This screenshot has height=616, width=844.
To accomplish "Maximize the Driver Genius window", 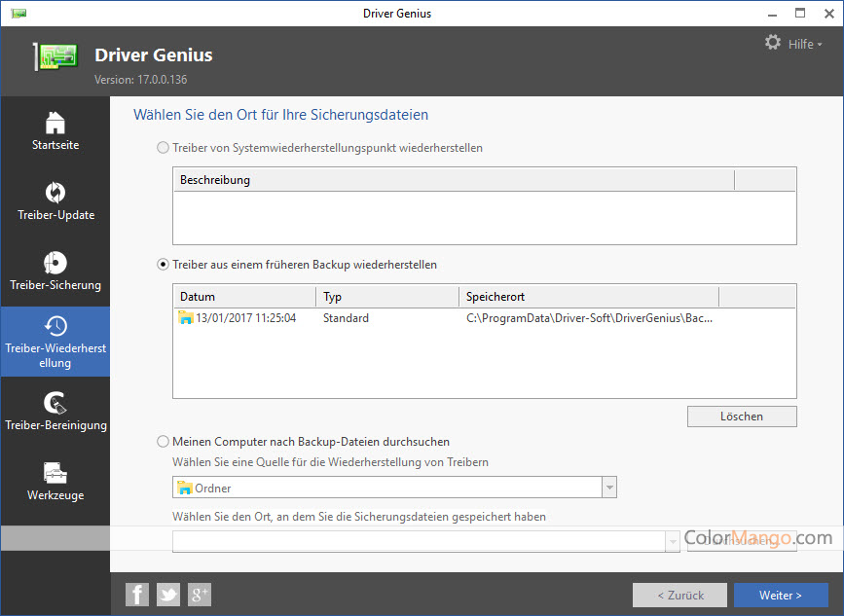I will pyautogui.click(x=800, y=14).
